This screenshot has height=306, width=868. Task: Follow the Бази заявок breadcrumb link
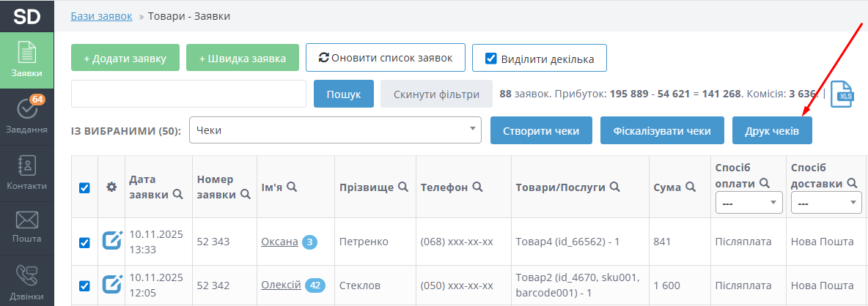pyautogui.click(x=101, y=16)
